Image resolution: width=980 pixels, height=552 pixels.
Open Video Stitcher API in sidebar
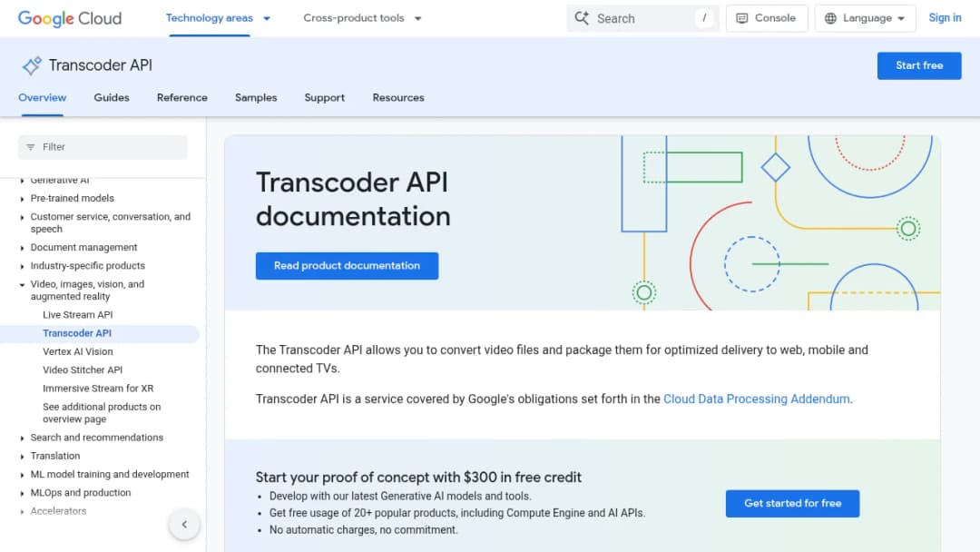click(x=83, y=370)
